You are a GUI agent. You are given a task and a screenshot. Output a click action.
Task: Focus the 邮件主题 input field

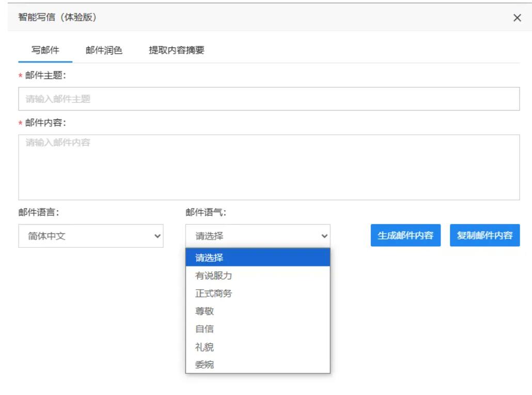click(x=269, y=99)
